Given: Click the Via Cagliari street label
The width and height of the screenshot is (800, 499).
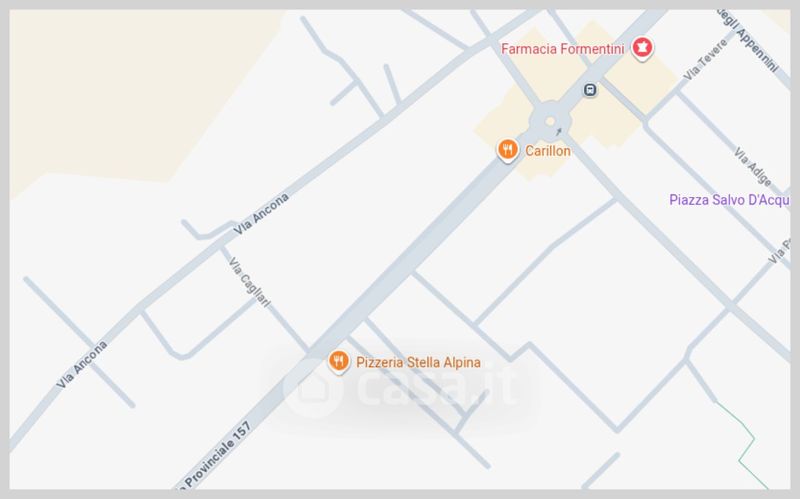Looking at the screenshot, I should [x=249, y=282].
